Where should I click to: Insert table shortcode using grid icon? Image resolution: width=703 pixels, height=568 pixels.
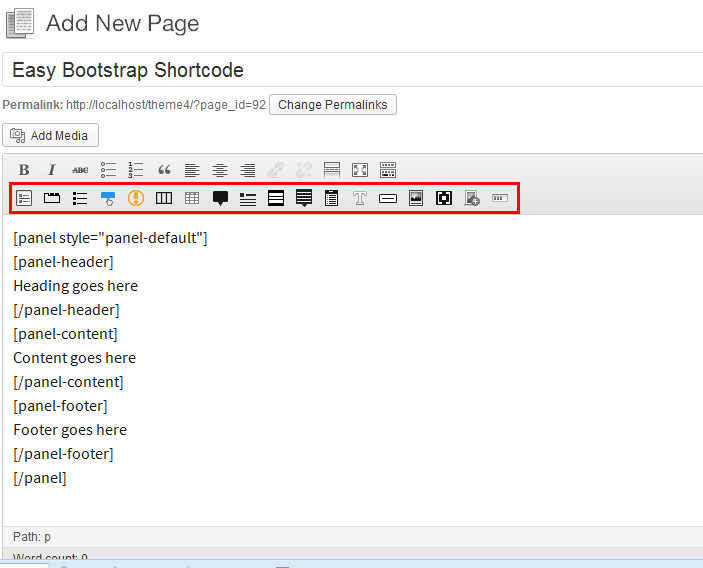[x=192, y=198]
